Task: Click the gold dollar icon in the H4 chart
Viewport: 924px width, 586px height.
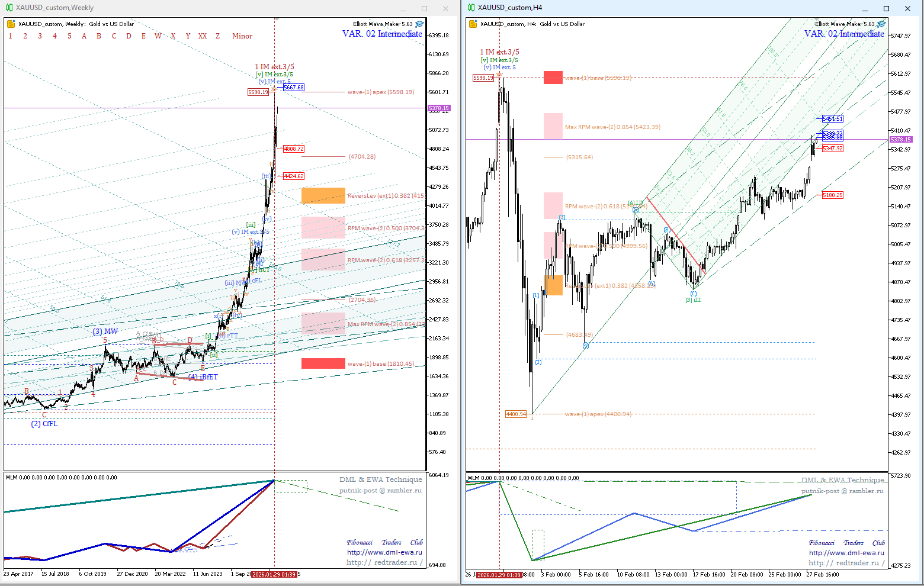Action: point(473,24)
